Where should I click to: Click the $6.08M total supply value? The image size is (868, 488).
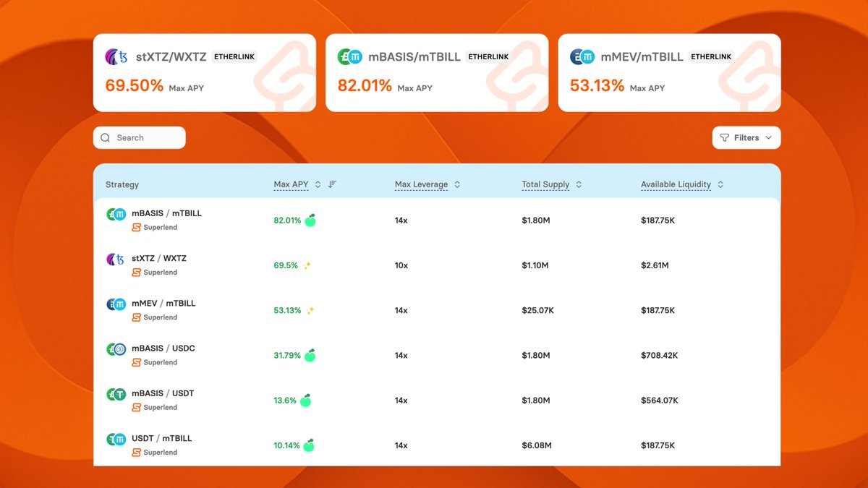coord(537,445)
